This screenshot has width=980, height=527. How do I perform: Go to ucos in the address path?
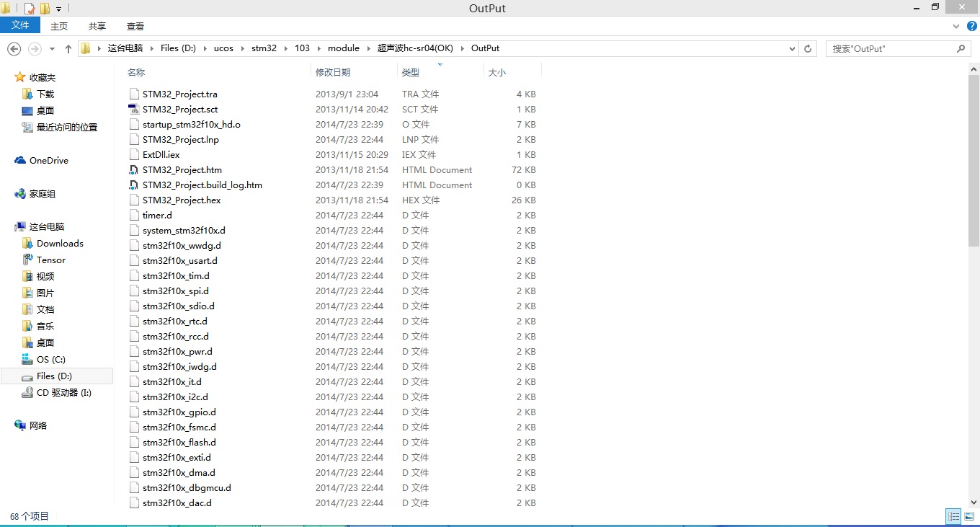[x=223, y=48]
